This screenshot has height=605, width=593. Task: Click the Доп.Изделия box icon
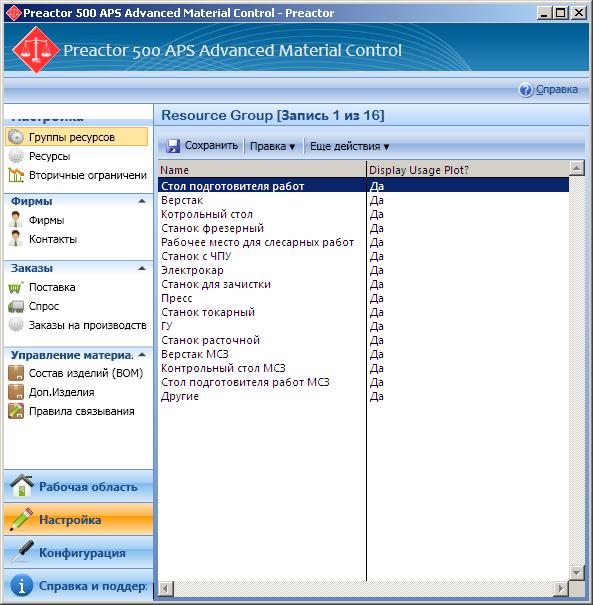(x=16, y=392)
